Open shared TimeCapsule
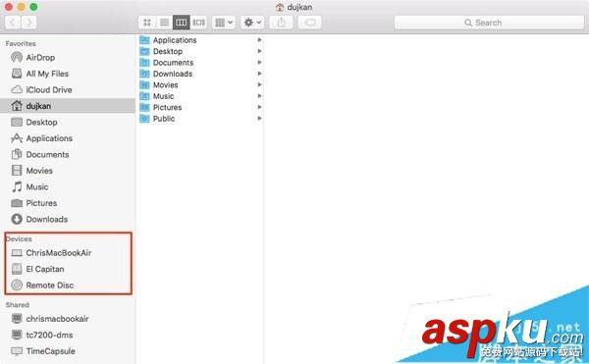This screenshot has height=364, width=589. pyautogui.click(x=68, y=351)
